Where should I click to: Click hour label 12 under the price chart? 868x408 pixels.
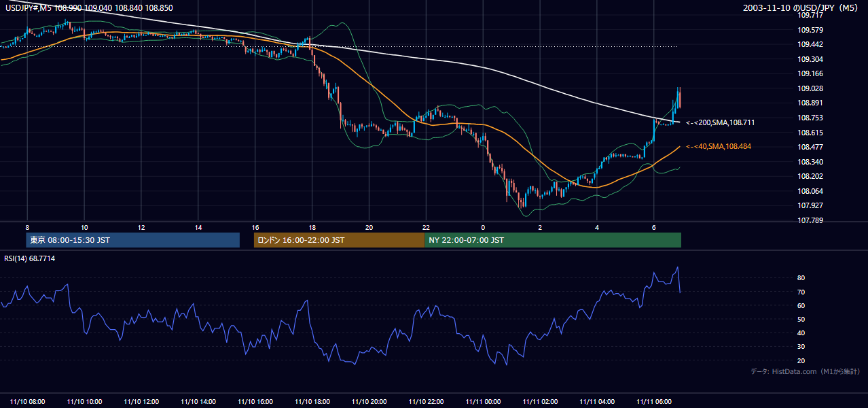(141, 227)
